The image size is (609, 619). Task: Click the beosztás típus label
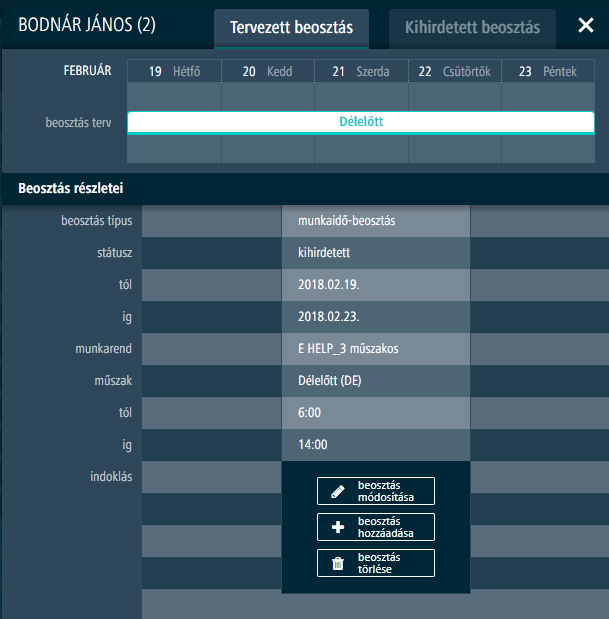tap(96, 221)
